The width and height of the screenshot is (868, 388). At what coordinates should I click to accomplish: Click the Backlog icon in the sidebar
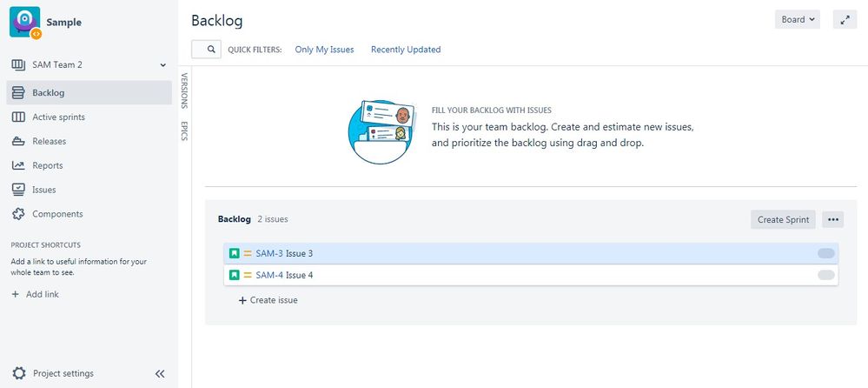[18, 92]
